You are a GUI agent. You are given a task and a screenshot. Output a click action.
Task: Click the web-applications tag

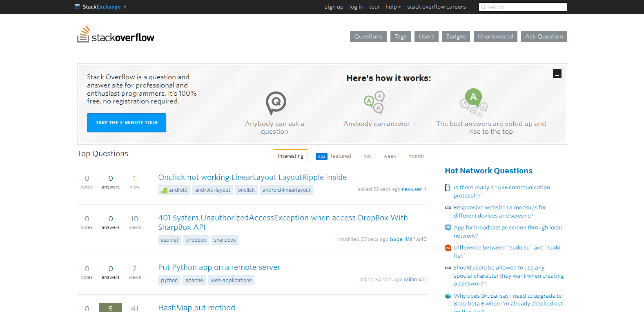tap(231, 281)
